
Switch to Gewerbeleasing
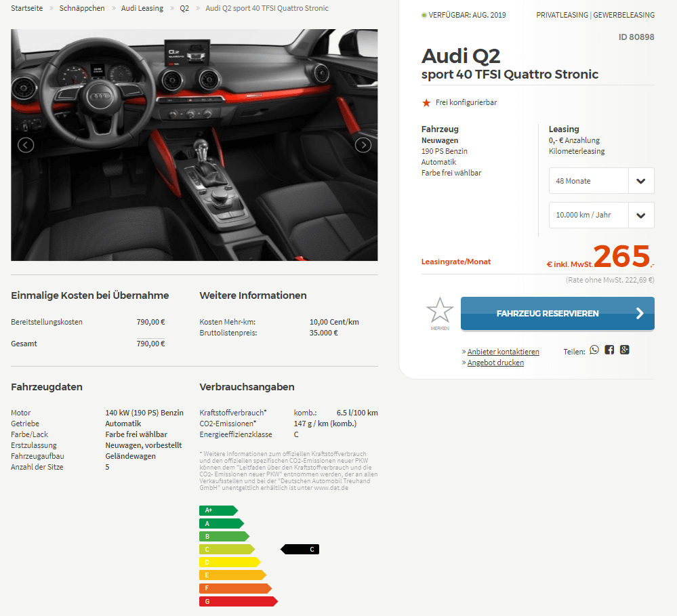point(624,15)
